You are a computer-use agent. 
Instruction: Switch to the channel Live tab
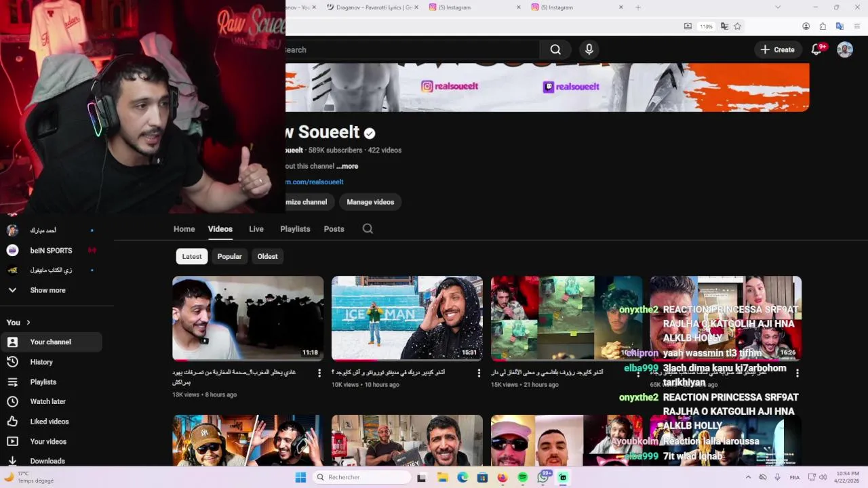coord(256,229)
